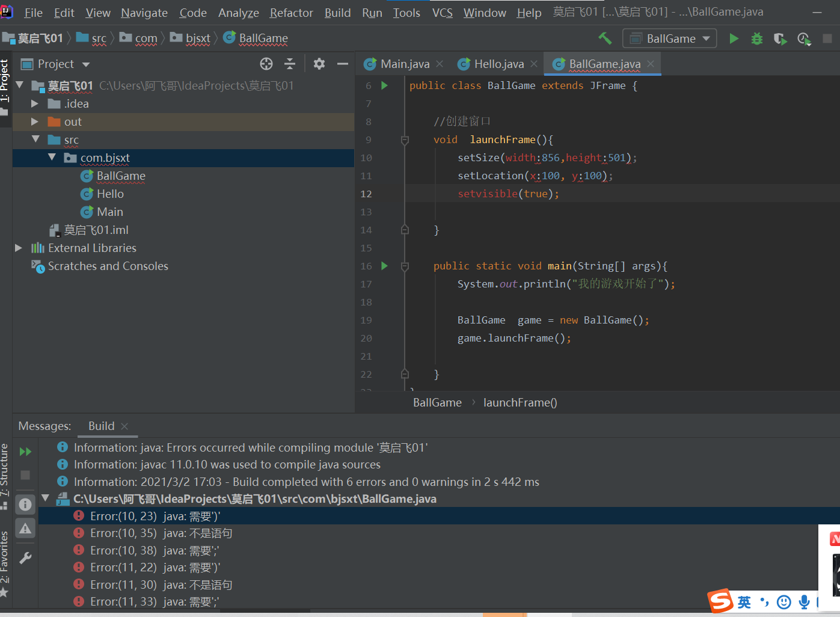Open the BallGame run configuration dropdown

point(670,38)
